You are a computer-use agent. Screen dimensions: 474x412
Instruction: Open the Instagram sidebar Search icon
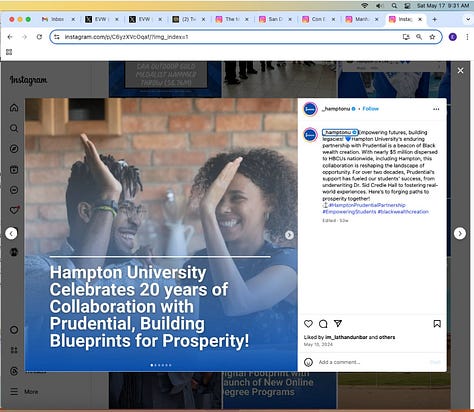14,128
